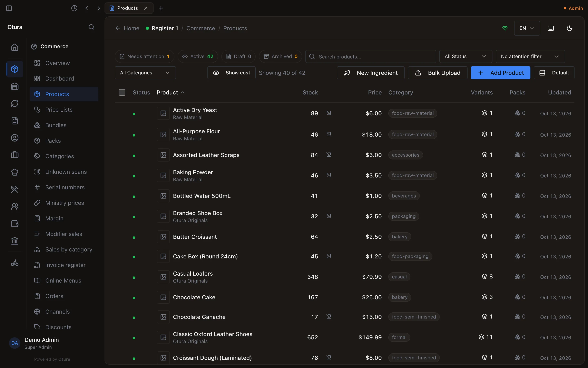Open the No attention filter dropdown

pos(530,56)
